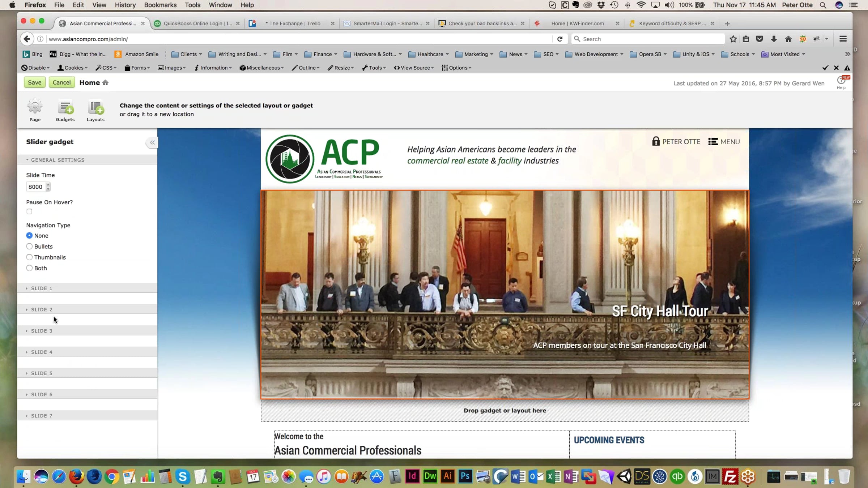The height and width of the screenshot is (488, 868).
Task: Click the browser reload page icon
Action: pyautogui.click(x=560, y=39)
